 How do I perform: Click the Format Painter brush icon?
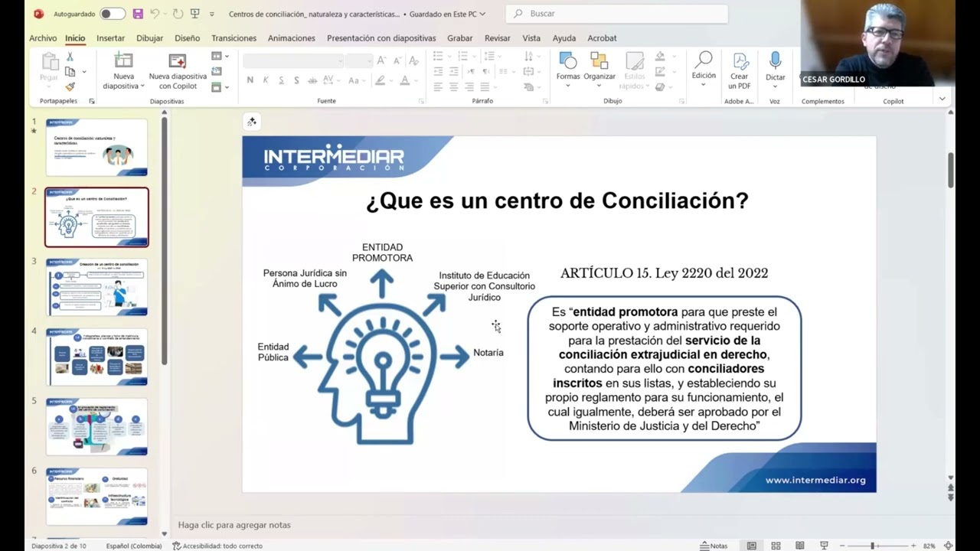[70, 86]
